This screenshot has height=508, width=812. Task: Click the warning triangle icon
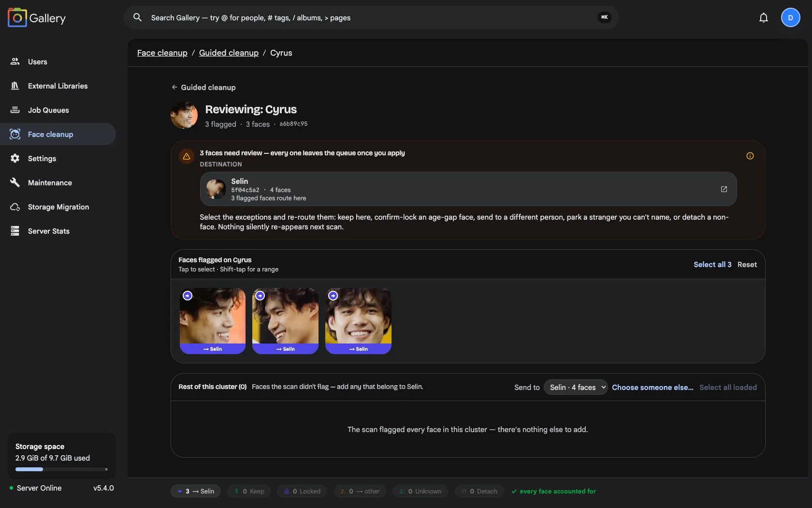click(x=187, y=156)
